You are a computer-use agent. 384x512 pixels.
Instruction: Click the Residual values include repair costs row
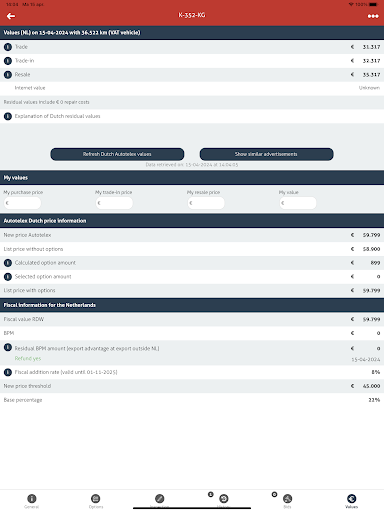[x=192, y=102]
